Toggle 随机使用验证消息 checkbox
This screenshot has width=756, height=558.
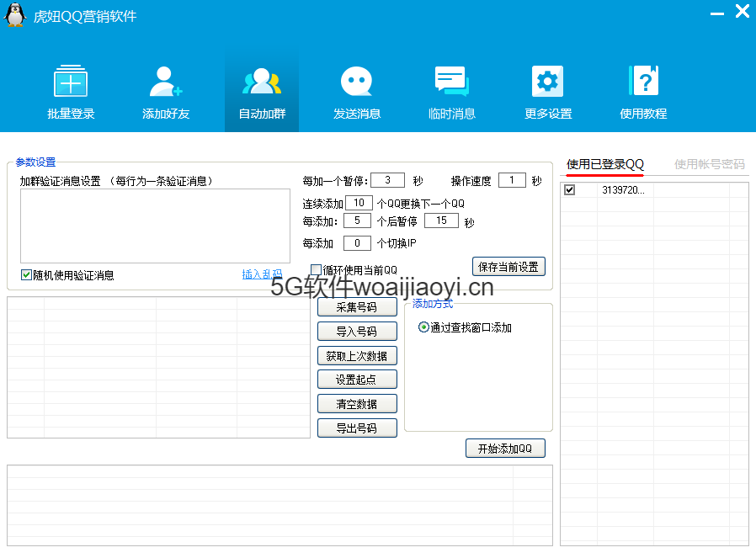pyautogui.click(x=26, y=274)
